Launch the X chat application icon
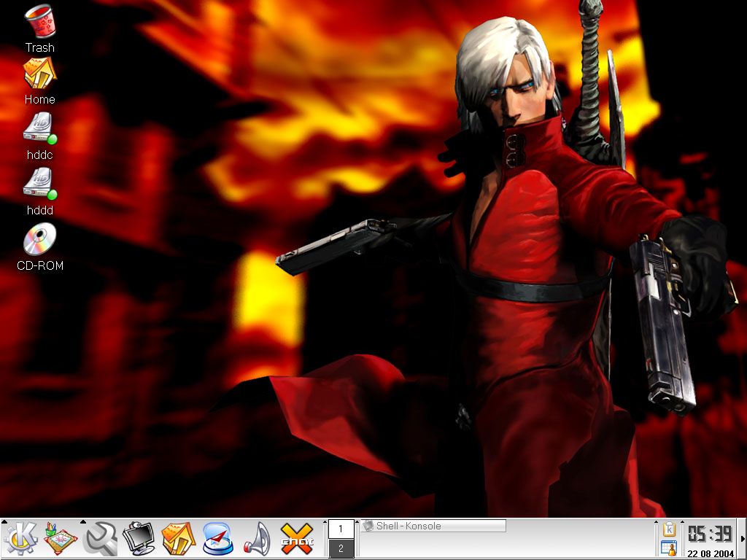 [297, 539]
